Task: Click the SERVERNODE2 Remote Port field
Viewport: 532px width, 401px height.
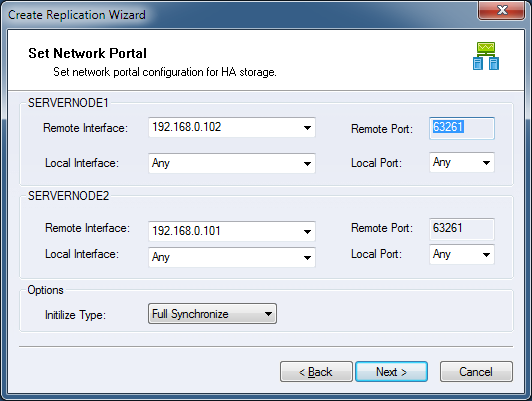Action: pos(462,229)
